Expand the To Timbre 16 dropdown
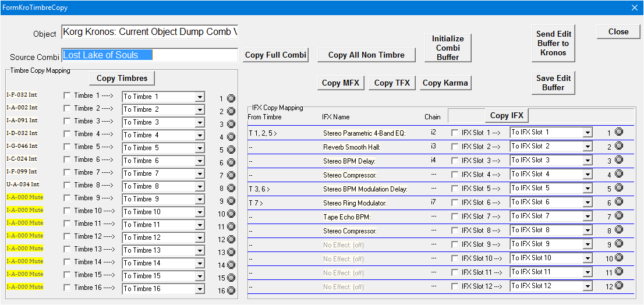Screen dimensions: 644x305 tap(200, 289)
